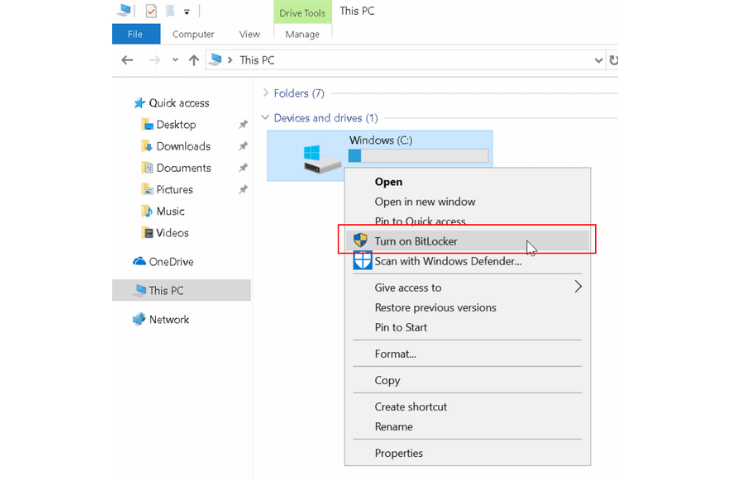Select the Drive Tools contextual tab
Viewport: 730px width, 480px height.
(x=303, y=13)
